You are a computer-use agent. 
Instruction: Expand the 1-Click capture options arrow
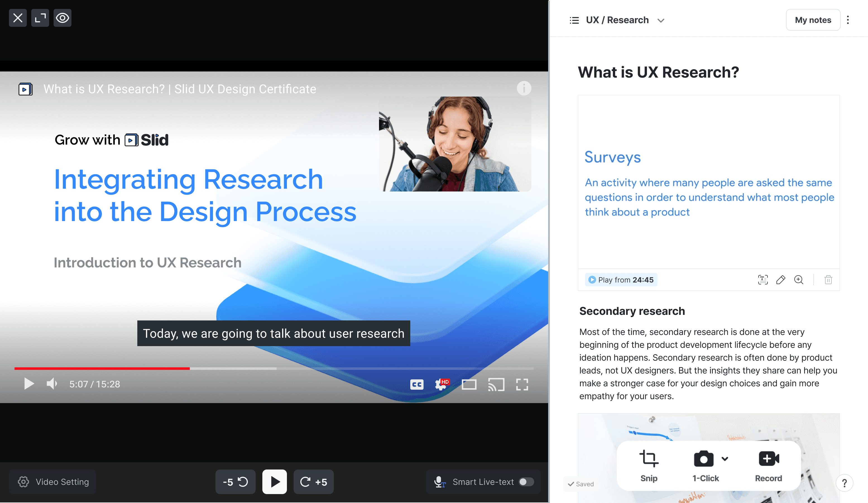click(x=725, y=459)
